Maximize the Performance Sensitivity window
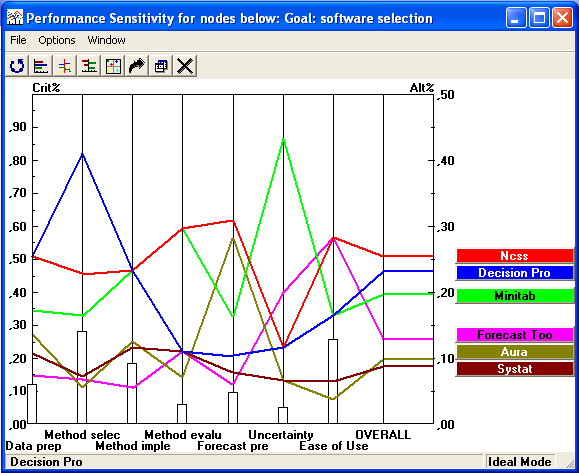This screenshot has height=473, width=579. 539,18
